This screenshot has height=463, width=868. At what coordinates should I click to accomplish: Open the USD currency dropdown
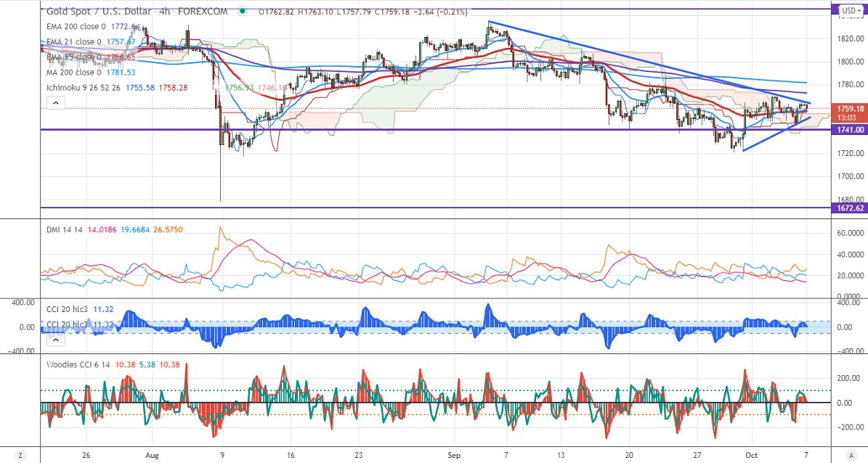[851, 10]
